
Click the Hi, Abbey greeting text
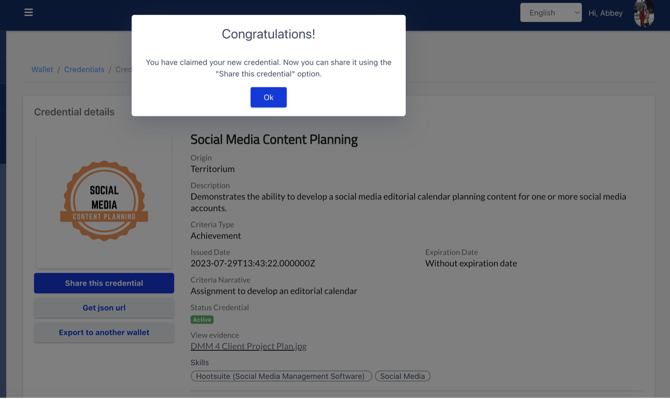[x=605, y=13]
